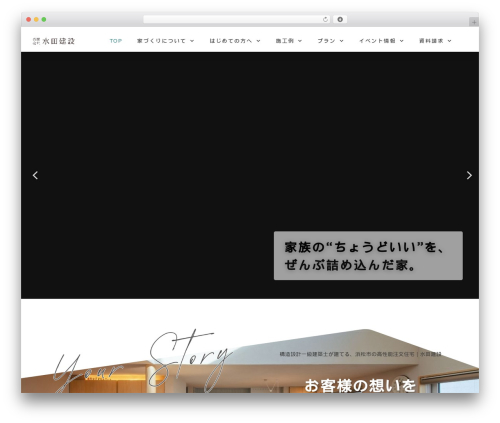Expand the chevron beside はじめての方へ
Screen dimensions: 500x423
pyautogui.click(x=258, y=41)
